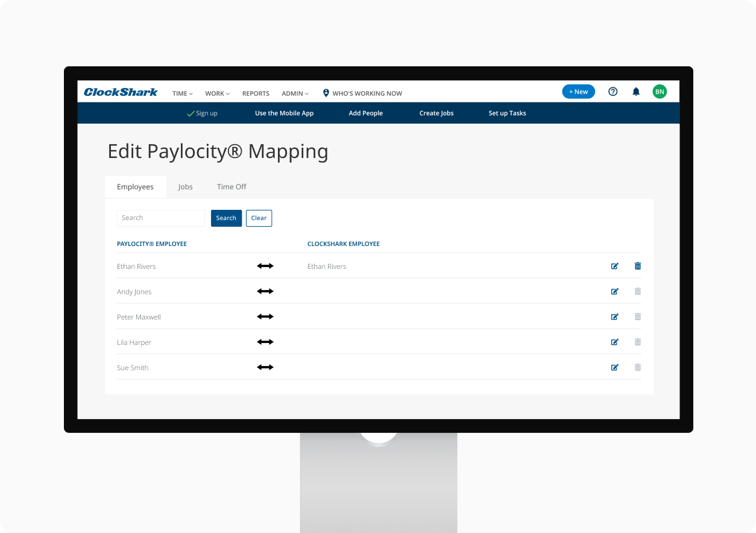Edit the Ethan Rivers mapping
756x533 pixels.
[x=615, y=266]
